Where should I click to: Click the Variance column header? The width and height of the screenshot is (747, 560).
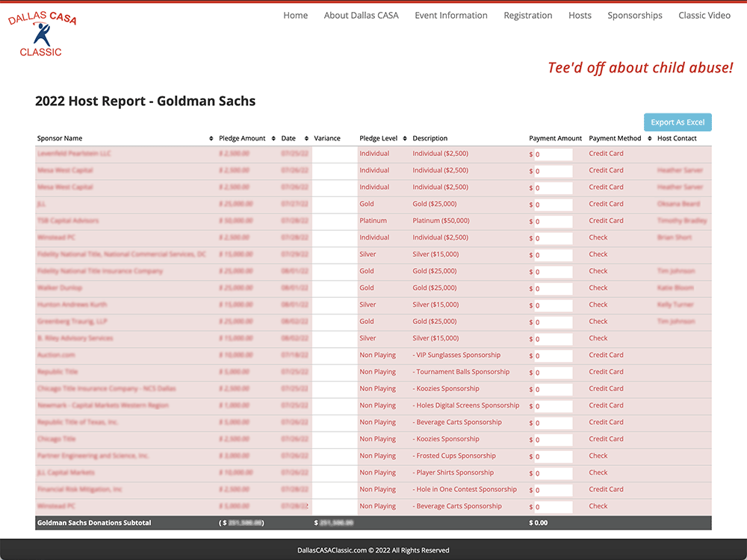point(327,139)
